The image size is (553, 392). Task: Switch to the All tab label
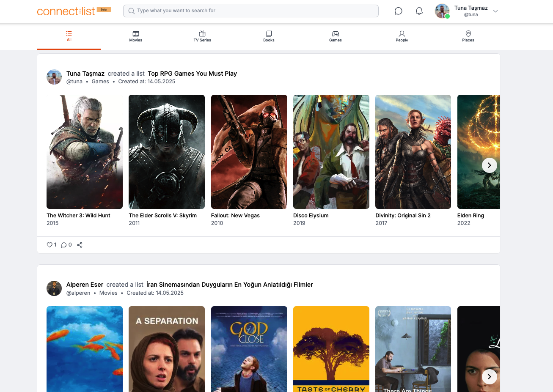click(69, 40)
